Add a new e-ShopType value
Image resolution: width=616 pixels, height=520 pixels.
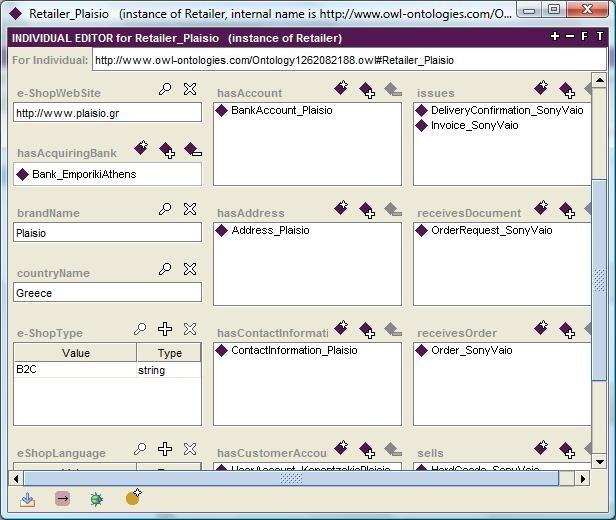165,329
